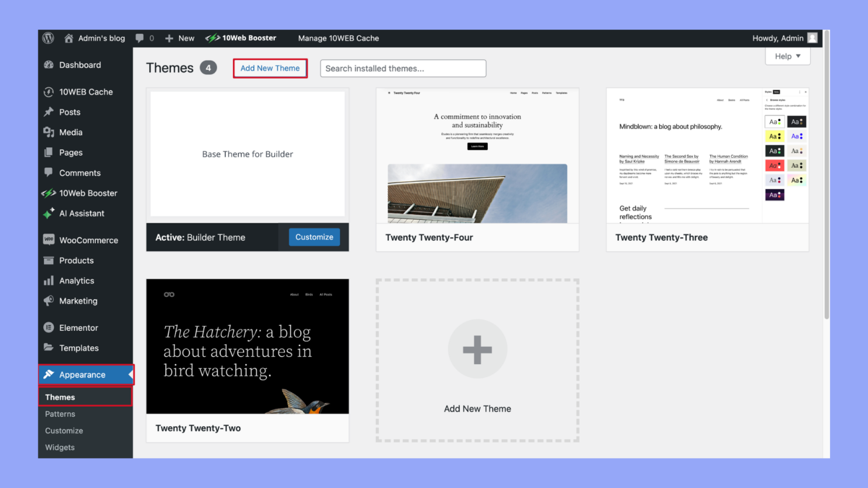Select the Dashboard icon in the sidebar
This screenshot has width=868, height=488.
[x=49, y=64]
